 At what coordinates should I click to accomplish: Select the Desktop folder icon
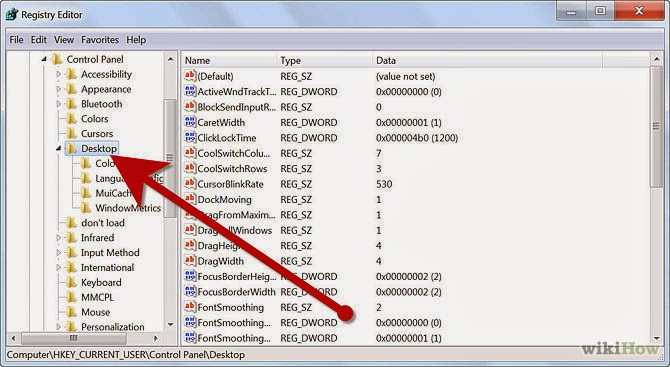coord(71,149)
